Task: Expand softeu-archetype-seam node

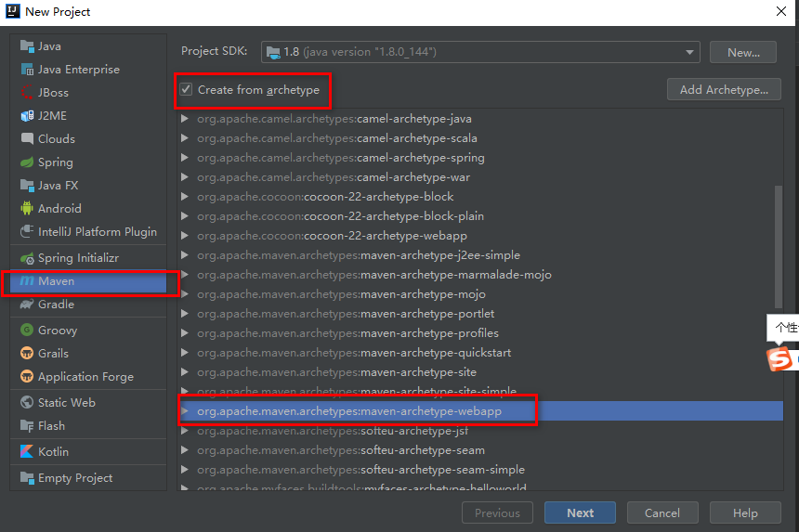Action: point(185,450)
